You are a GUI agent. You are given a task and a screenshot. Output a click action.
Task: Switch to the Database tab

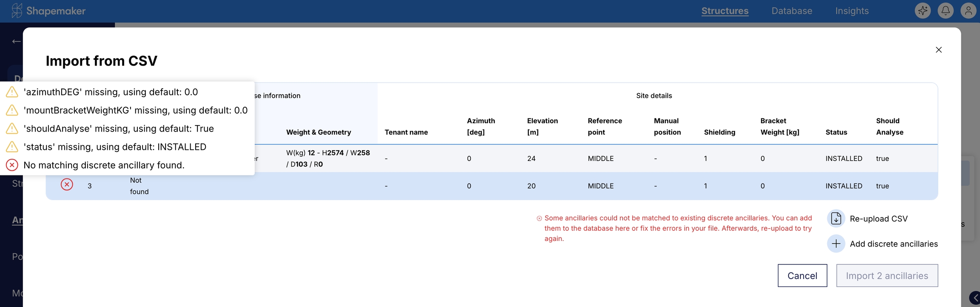792,11
